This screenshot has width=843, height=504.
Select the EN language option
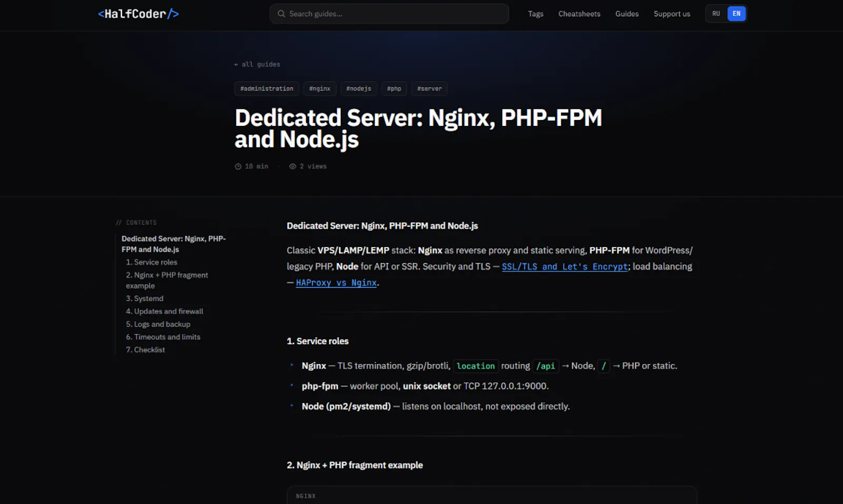pyautogui.click(x=737, y=14)
